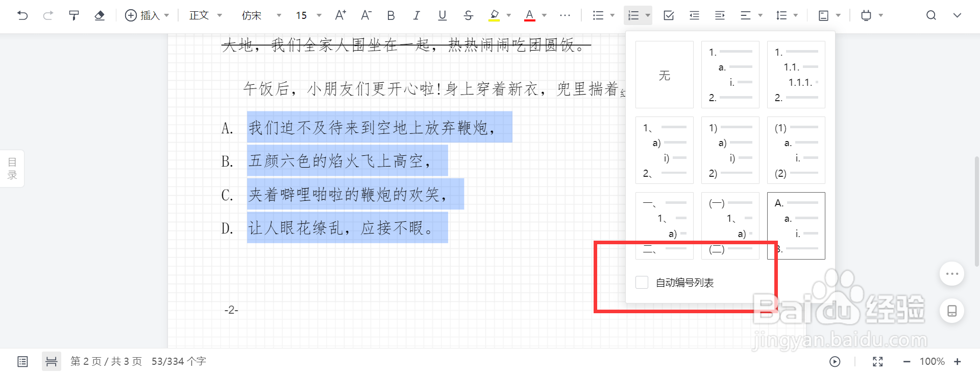The width and height of the screenshot is (980, 373).
Task: Click the clear formatting eraser icon
Action: coord(100,15)
